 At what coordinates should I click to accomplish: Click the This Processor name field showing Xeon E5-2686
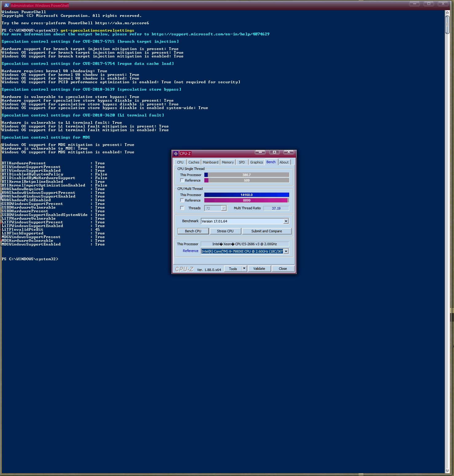tap(245, 244)
